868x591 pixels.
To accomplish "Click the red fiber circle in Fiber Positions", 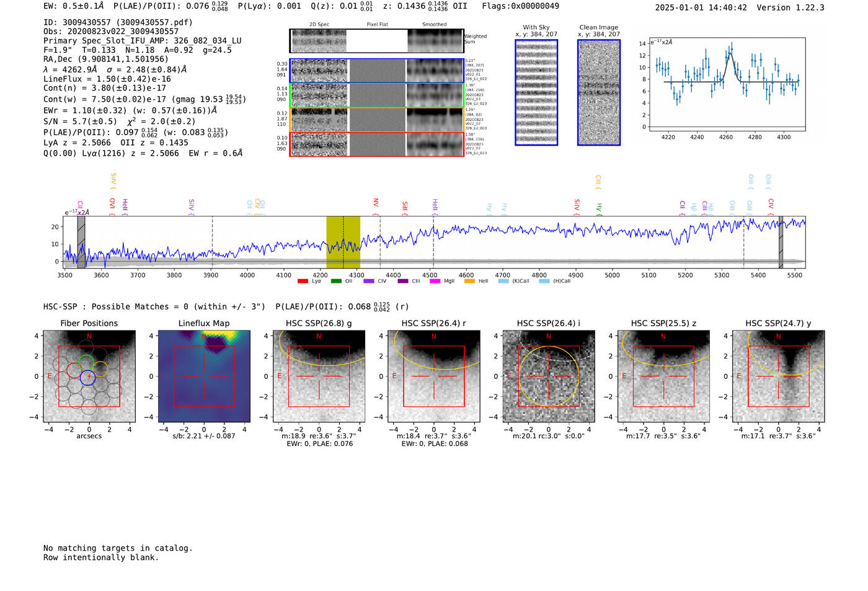I will click(74, 370).
